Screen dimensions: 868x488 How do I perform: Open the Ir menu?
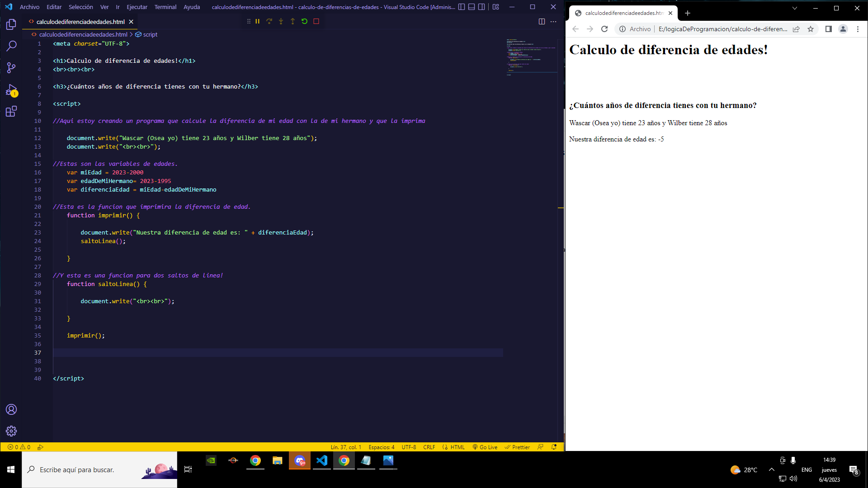118,7
